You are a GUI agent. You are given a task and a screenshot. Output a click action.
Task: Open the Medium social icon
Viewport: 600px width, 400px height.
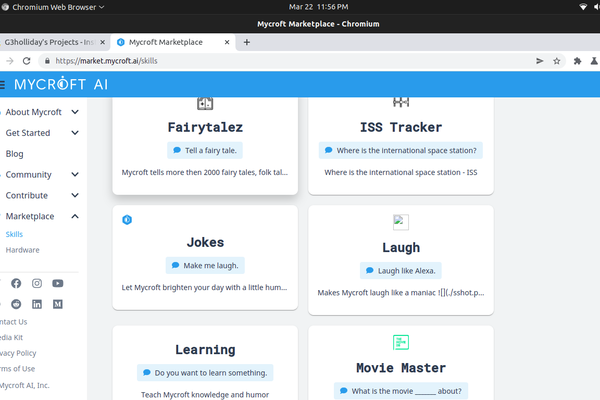click(x=58, y=304)
